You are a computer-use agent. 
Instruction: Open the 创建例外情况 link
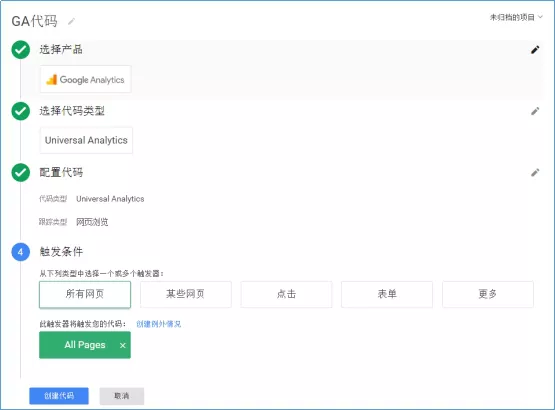point(159,324)
